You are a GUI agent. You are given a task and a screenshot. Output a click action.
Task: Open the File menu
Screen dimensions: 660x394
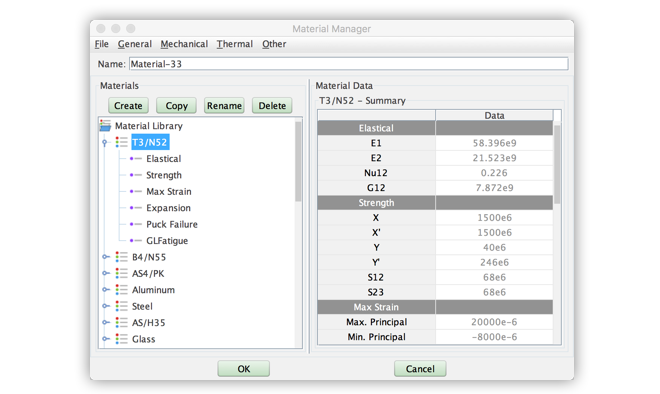point(101,44)
